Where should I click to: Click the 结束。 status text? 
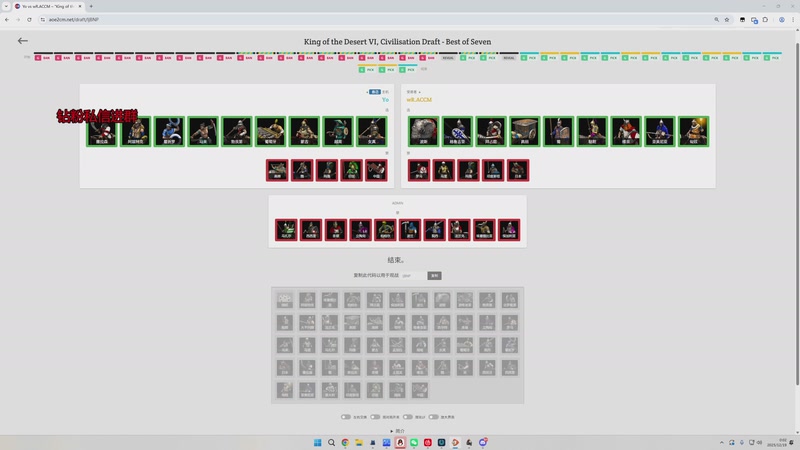pos(396,260)
